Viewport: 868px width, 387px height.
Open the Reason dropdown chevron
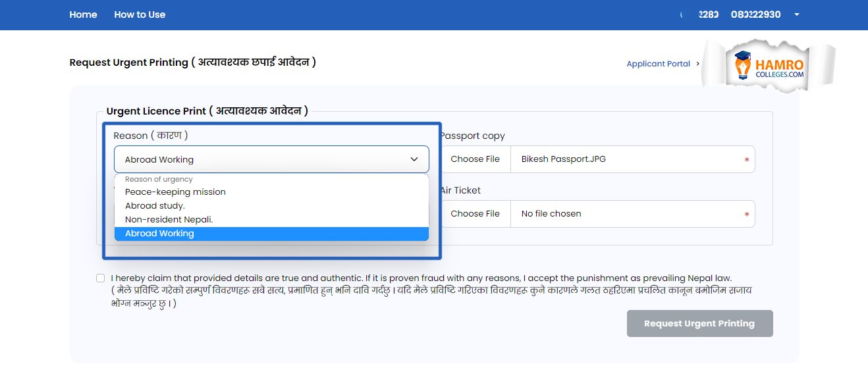click(x=414, y=159)
